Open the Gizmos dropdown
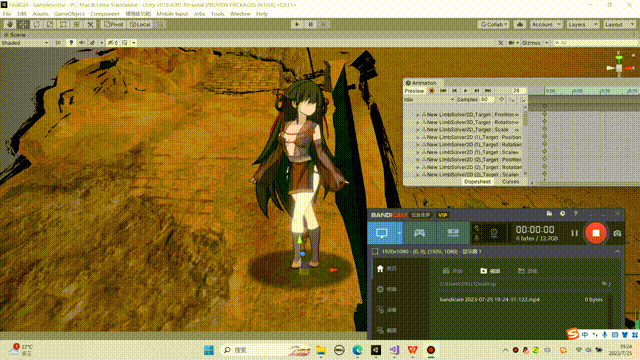 coord(534,42)
